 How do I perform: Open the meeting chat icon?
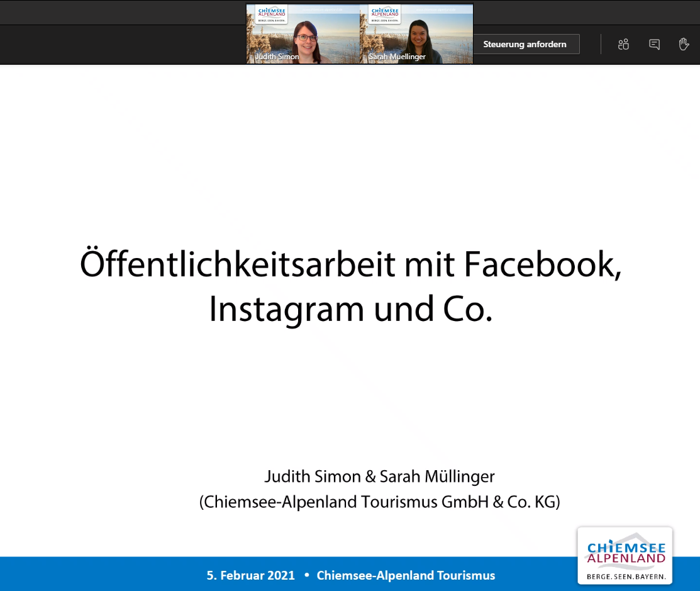pyautogui.click(x=654, y=44)
